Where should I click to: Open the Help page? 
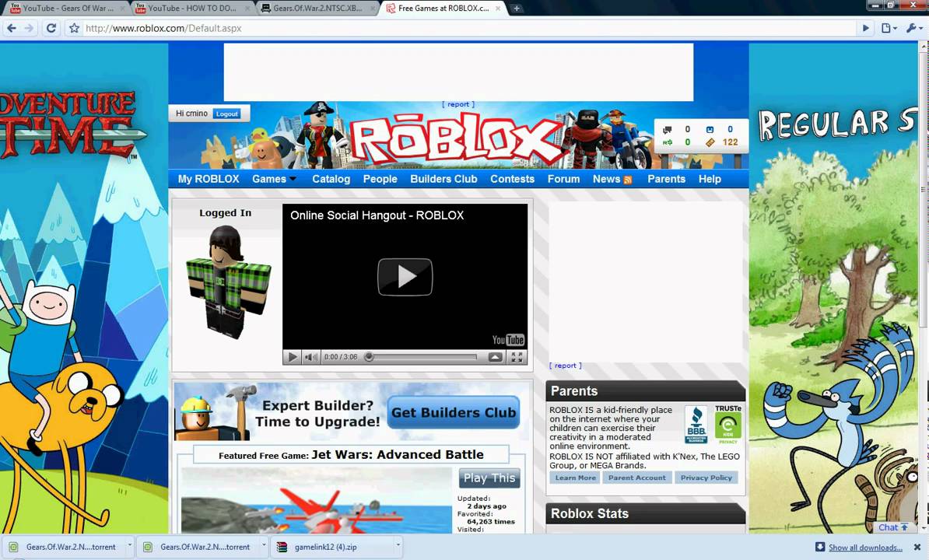coord(710,179)
